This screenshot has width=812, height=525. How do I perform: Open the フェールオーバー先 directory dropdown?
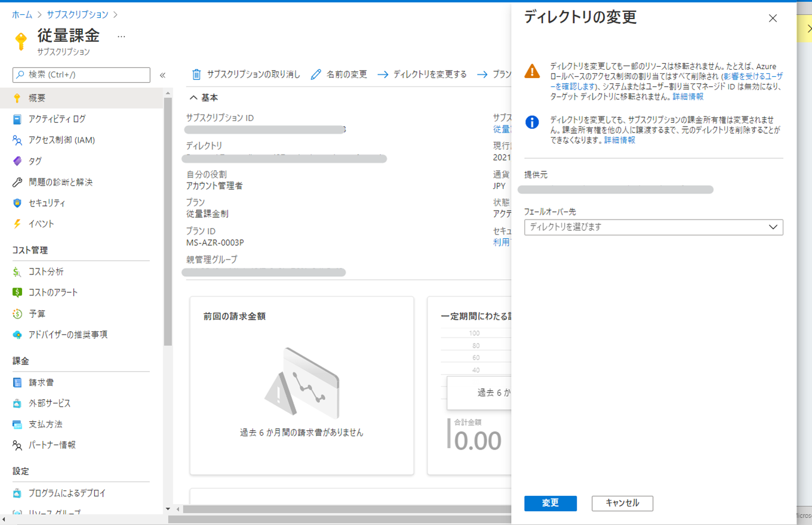653,227
